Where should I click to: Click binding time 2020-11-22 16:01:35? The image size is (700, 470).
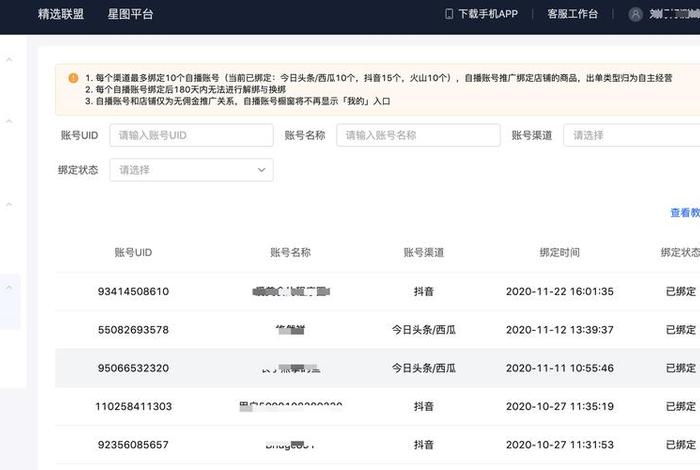[559, 291]
